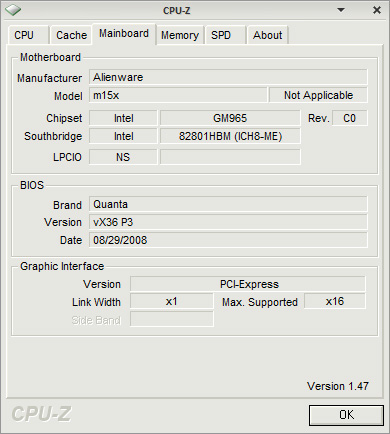
Task: Open the title bar dropdown arrow
Action: pos(341,10)
